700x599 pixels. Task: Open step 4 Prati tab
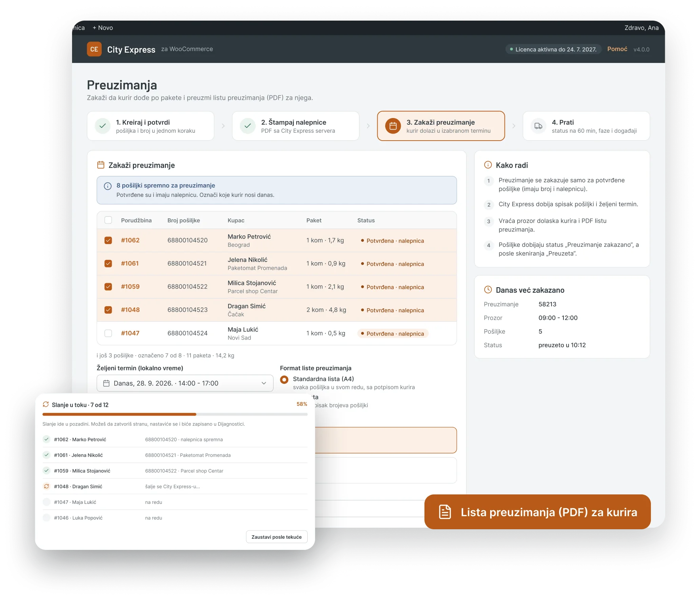point(586,126)
